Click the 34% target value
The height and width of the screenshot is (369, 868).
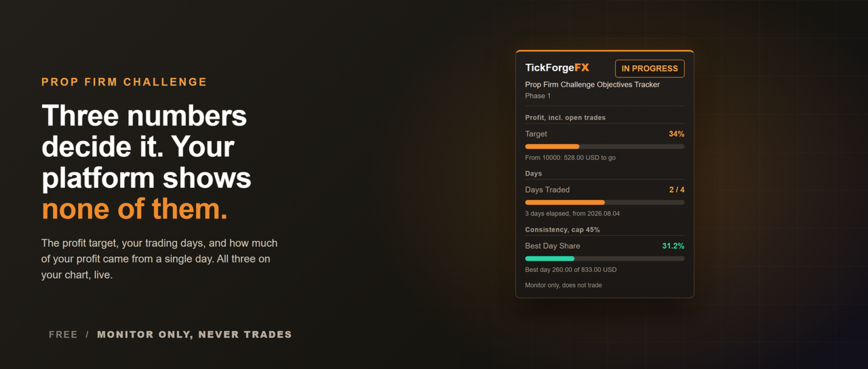point(676,134)
